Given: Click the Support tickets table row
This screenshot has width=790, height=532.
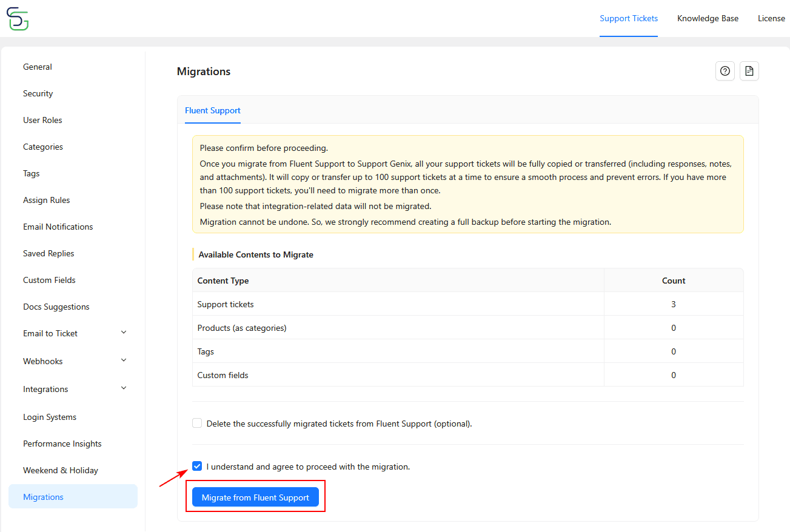Looking at the screenshot, I should click(x=468, y=304).
